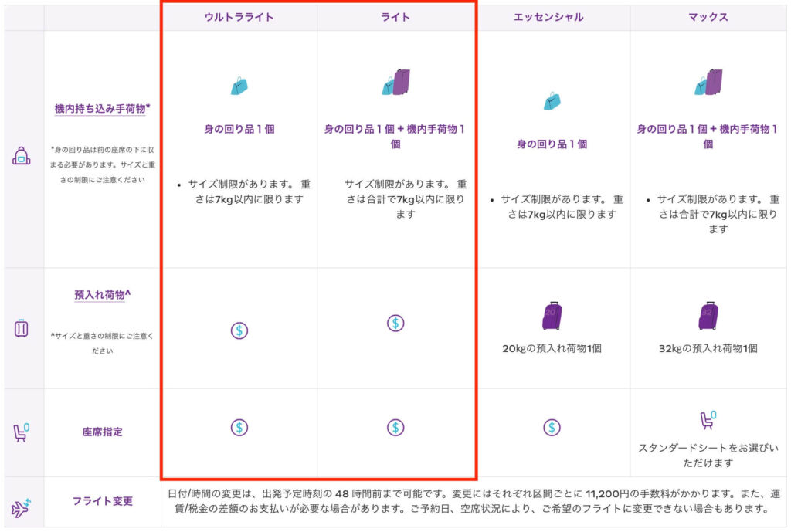The width and height of the screenshot is (791, 532).
Task: Click the 32kg purple suitcase icon
Action: pos(708,316)
